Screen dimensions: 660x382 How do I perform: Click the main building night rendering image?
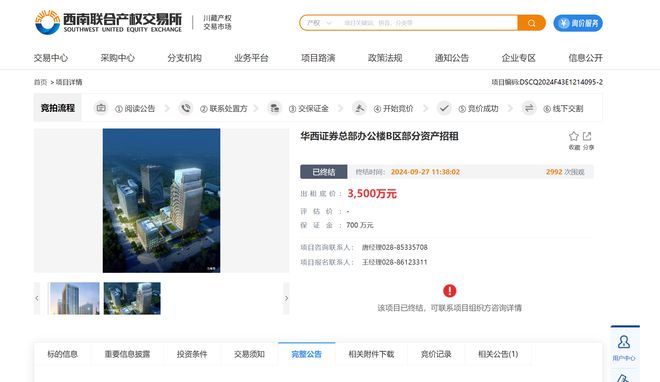161,201
